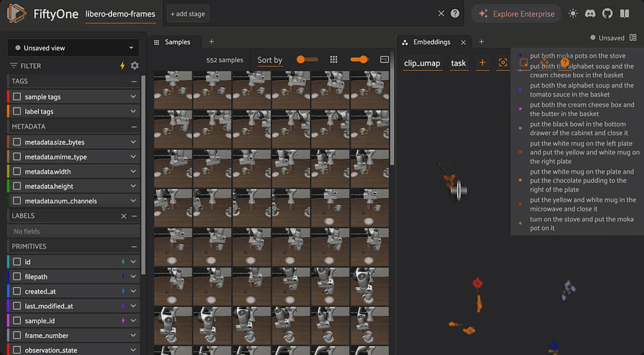644x355 pixels.
Task: Open the Sort by option
Action: (x=269, y=60)
